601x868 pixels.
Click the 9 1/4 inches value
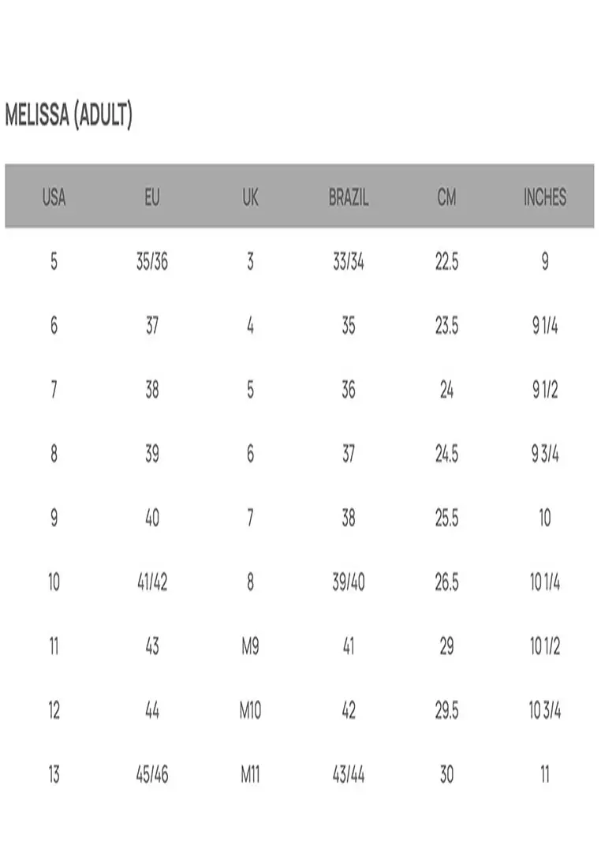[545, 326]
